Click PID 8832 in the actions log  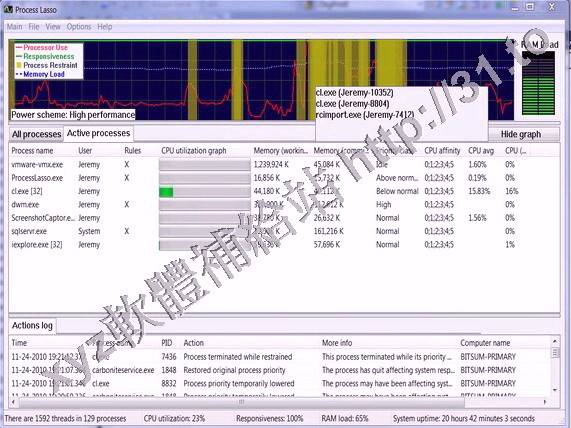pyautogui.click(x=169, y=384)
